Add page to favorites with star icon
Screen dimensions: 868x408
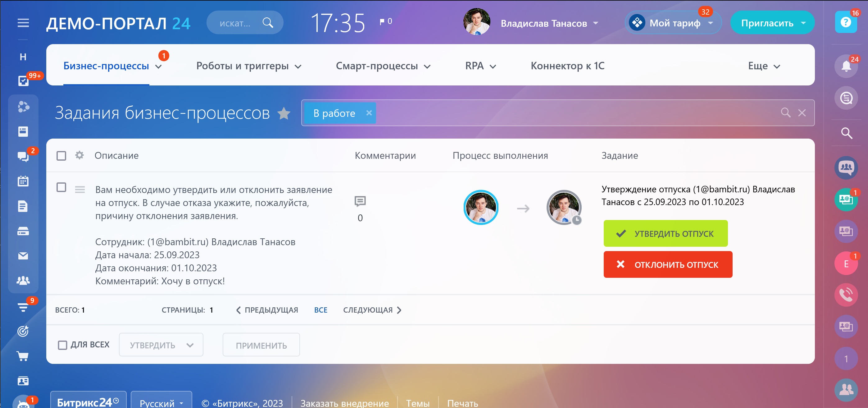(x=284, y=113)
